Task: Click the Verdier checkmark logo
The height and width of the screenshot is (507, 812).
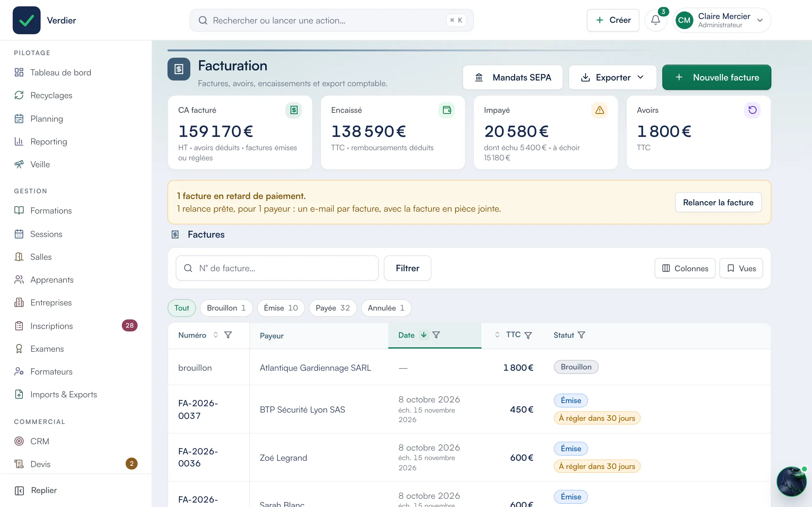Action: (27, 20)
